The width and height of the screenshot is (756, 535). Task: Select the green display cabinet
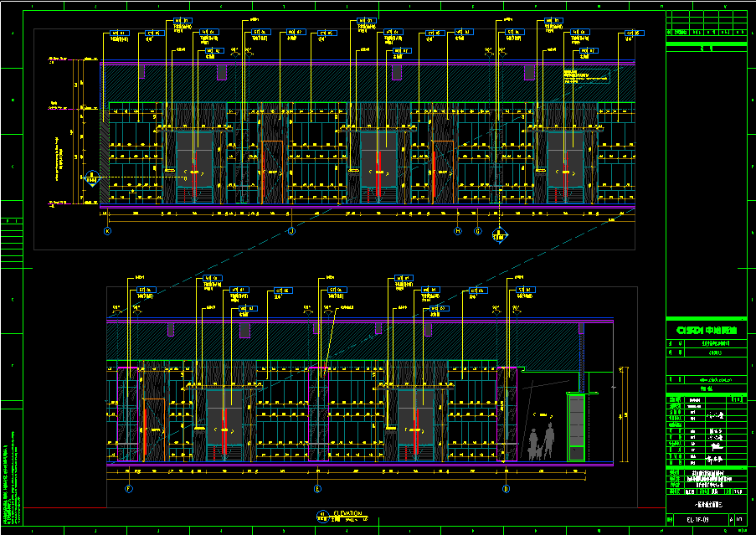pos(576,427)
